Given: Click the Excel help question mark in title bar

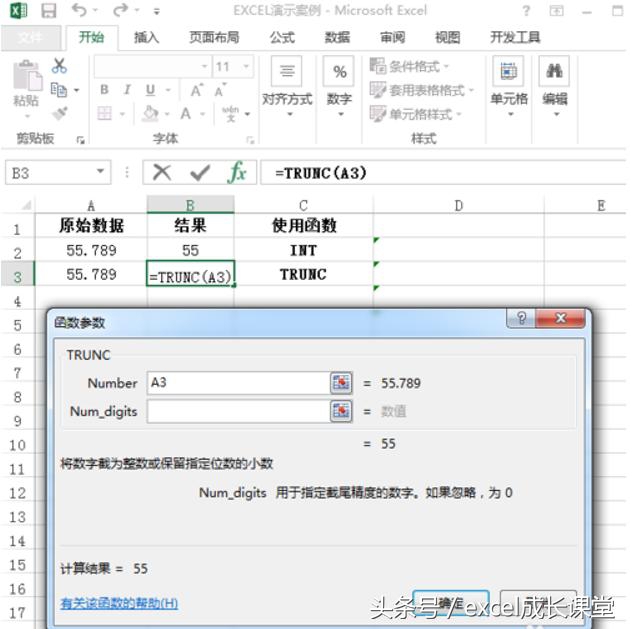Looking at the screenshot, I should point(526,11).
